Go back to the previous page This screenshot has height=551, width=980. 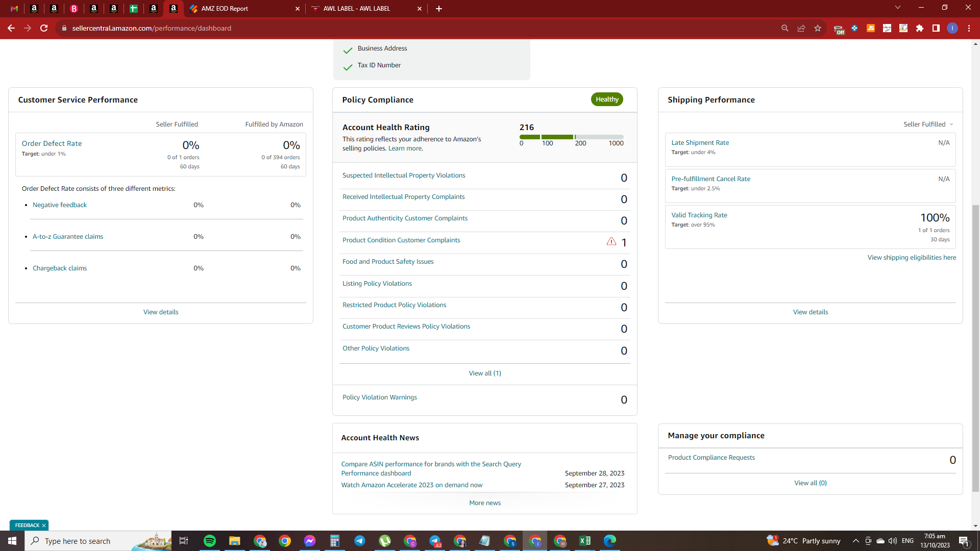(x=11, y=28)
